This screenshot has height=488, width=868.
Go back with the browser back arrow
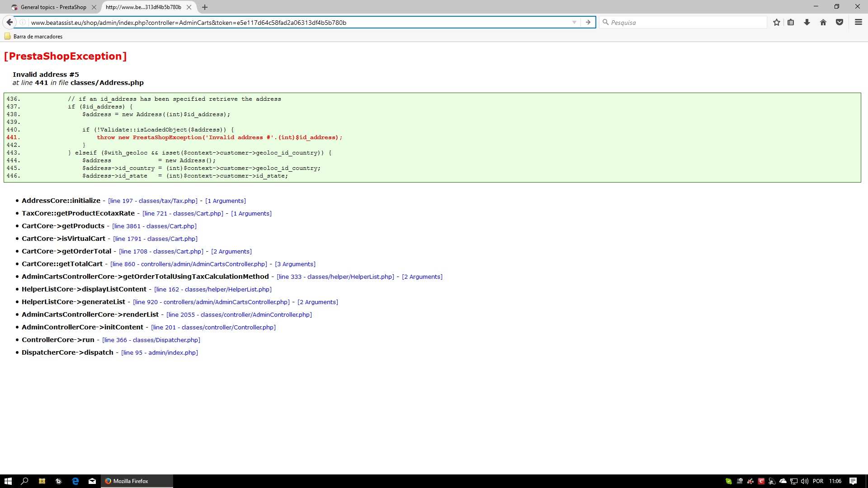click(9, 22)
